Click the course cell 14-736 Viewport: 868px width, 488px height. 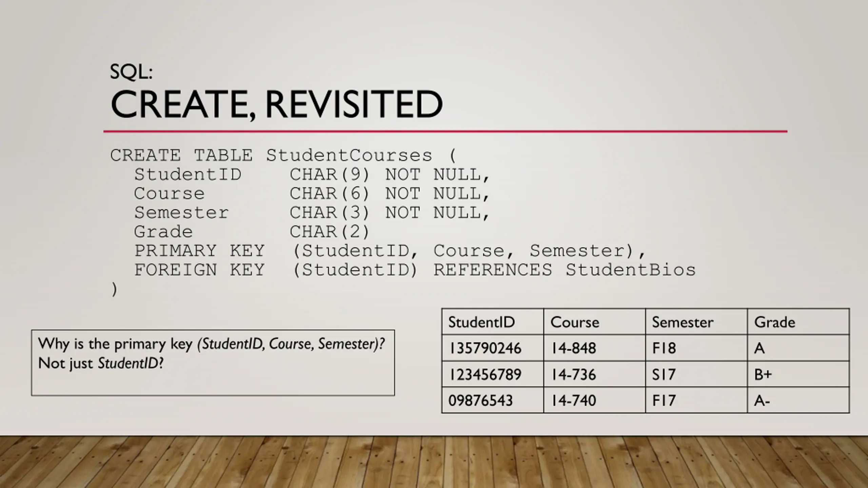573,374
